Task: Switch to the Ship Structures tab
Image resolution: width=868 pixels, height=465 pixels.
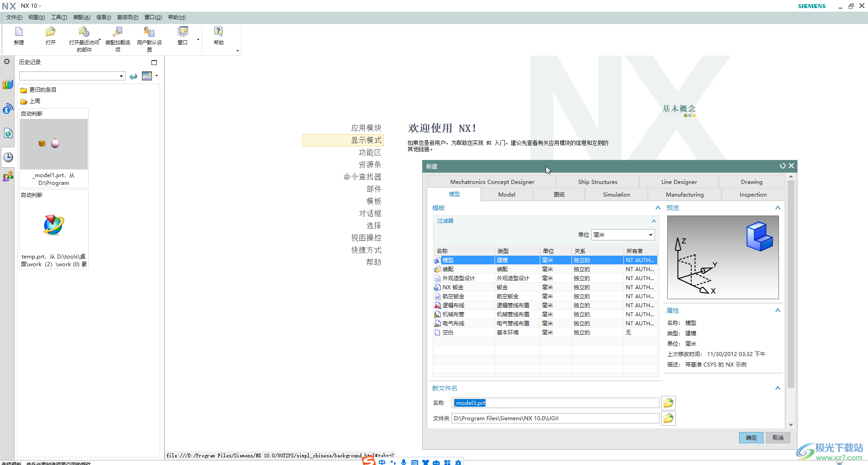Action: 597,182
